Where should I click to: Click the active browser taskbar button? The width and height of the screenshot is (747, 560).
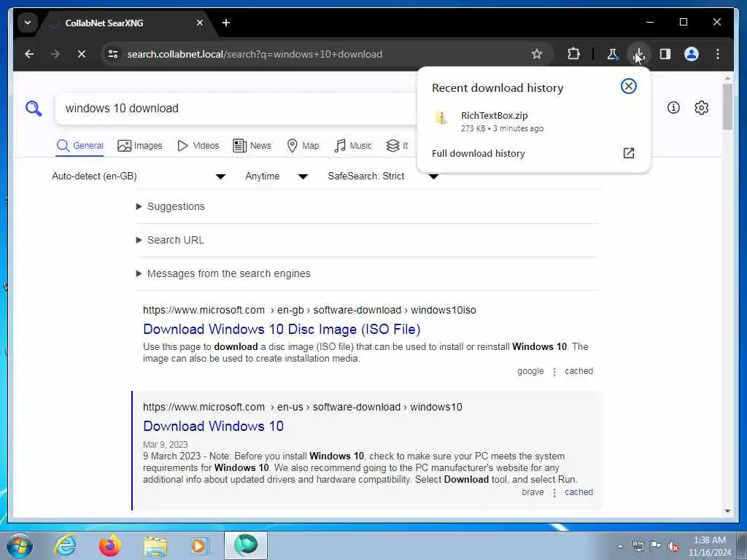click(246, 545)
